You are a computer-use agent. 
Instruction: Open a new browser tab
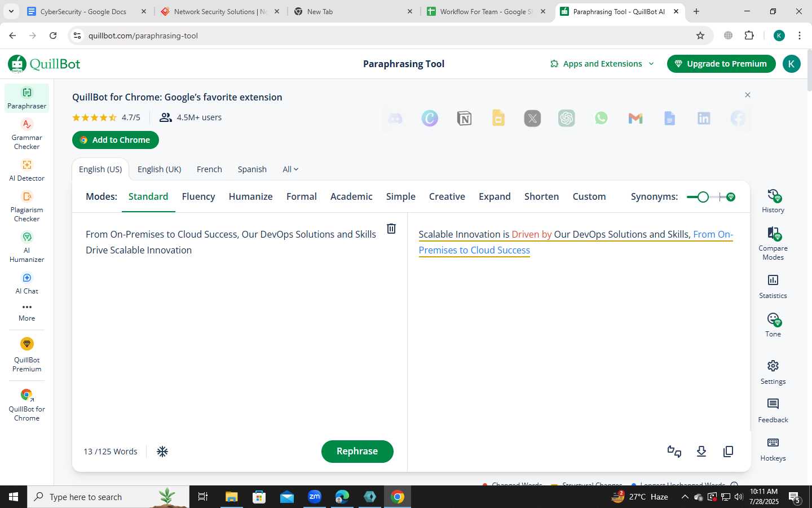tap(696, 11)
